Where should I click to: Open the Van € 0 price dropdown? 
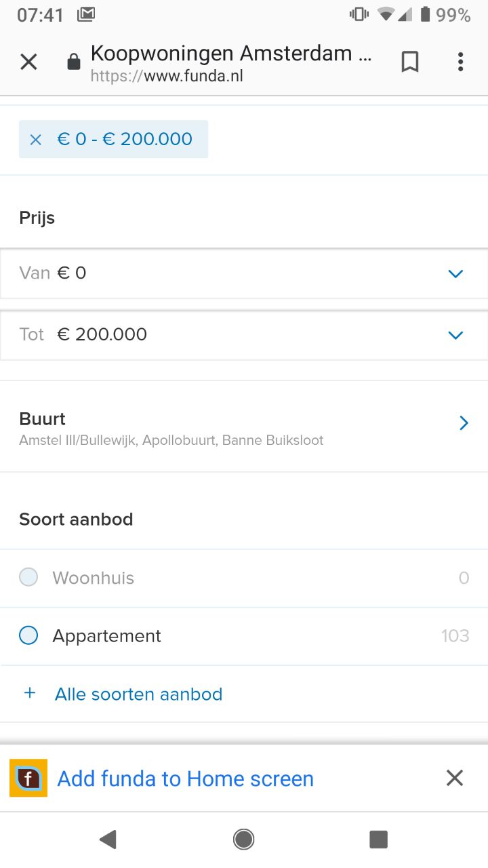point(244,273)
